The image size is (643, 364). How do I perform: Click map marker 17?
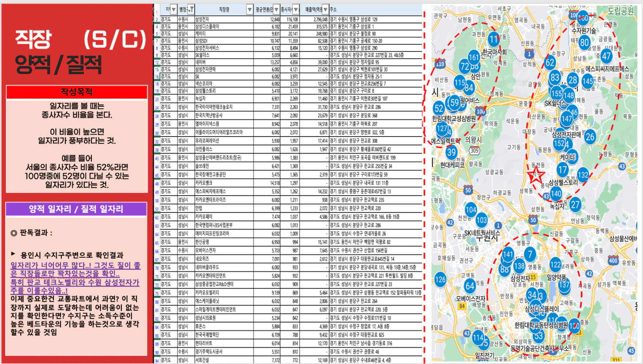tap(562, 170)
